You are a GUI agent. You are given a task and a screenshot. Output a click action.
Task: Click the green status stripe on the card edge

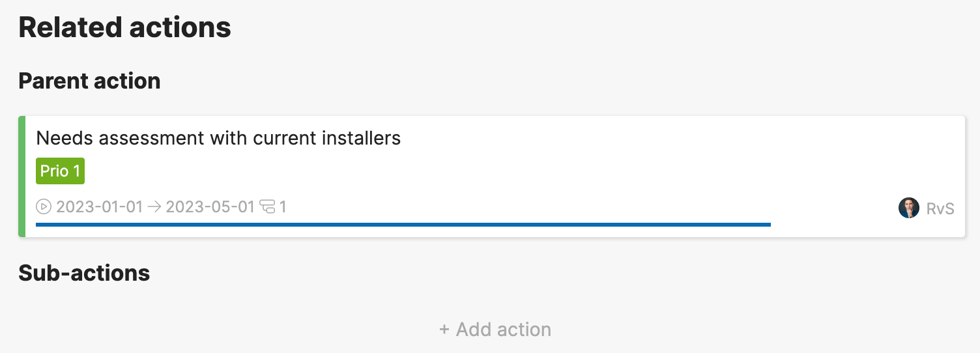(22, 176)
